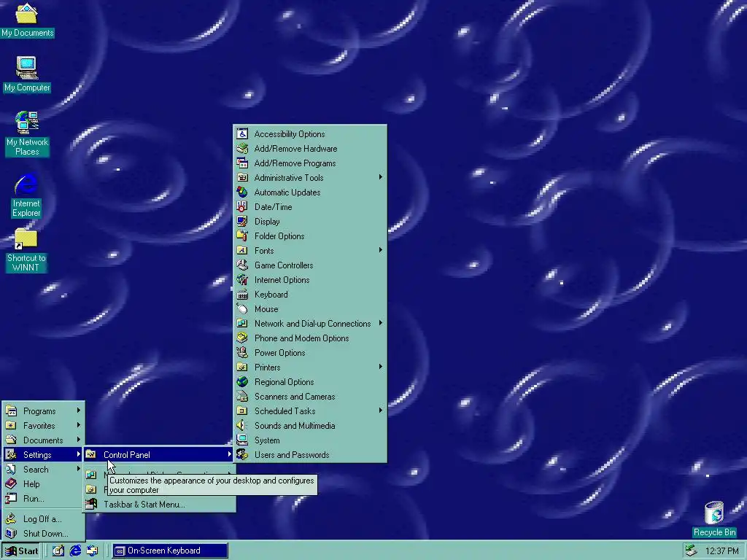Screen dimensions: 747x560
Task: Choose Shut Down... in the Start menu
Action: click(43, 533)
